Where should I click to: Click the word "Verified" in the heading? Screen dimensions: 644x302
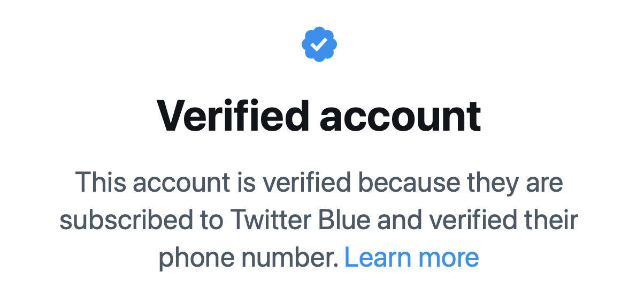[233, 116]
